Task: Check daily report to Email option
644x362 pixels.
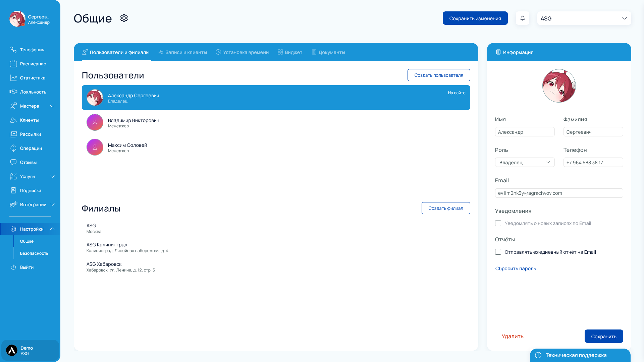Action: coord(498,252)
